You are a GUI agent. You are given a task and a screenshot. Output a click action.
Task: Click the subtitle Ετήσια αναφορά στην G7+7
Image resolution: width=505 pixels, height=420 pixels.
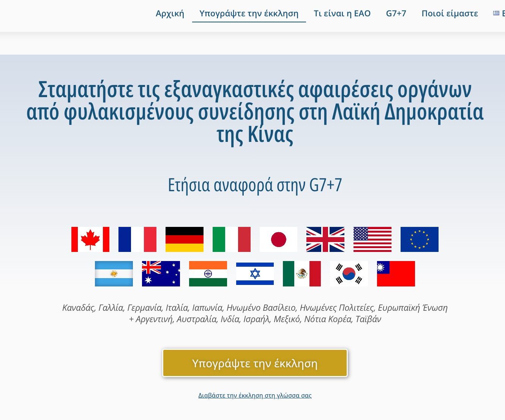(x=255, y=185)
